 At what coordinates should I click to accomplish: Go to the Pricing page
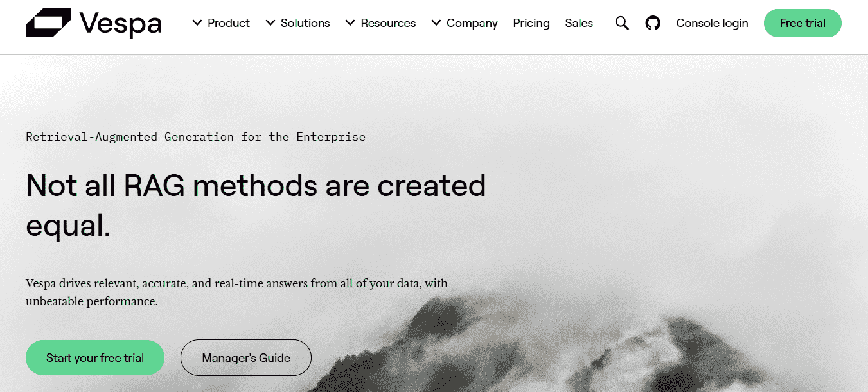click(x=531, y=23)
